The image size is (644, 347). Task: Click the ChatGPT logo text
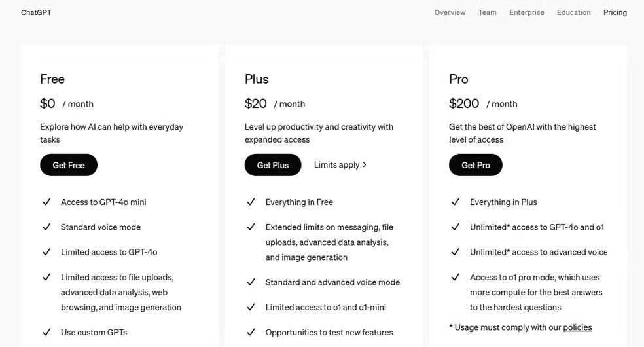pos(36,12)
